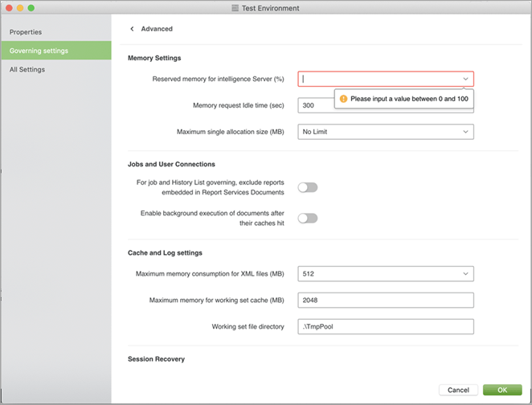This screenshot has width=532, height=405.
Task: Open All Settings in the sidebar
Action: (27, 70)
